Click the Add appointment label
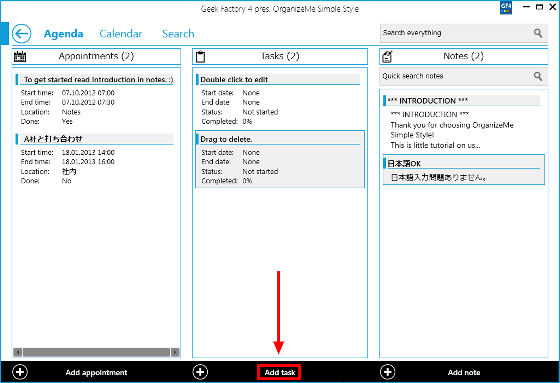Viewport: 560px width, 383px height. point(96,372)
